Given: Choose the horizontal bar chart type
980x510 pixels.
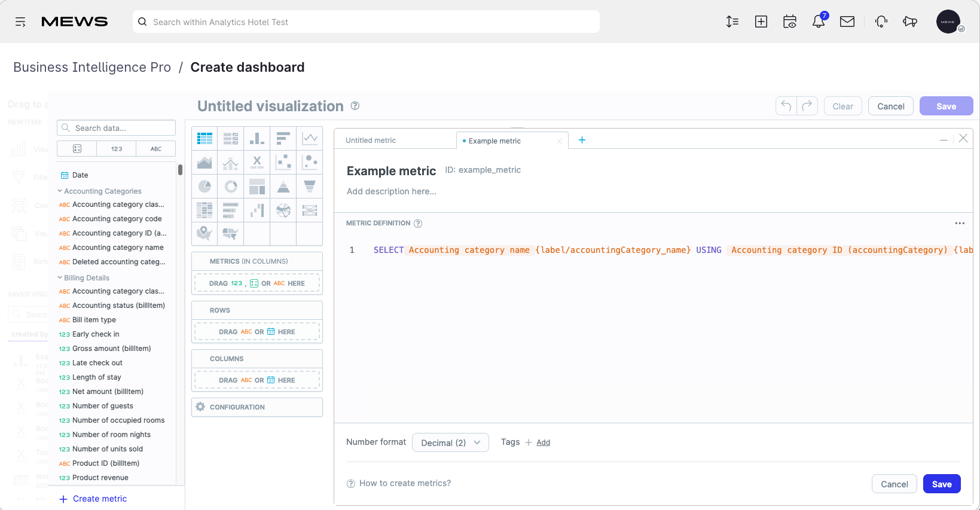Looking at the screenshot, I should pos(283,139).
